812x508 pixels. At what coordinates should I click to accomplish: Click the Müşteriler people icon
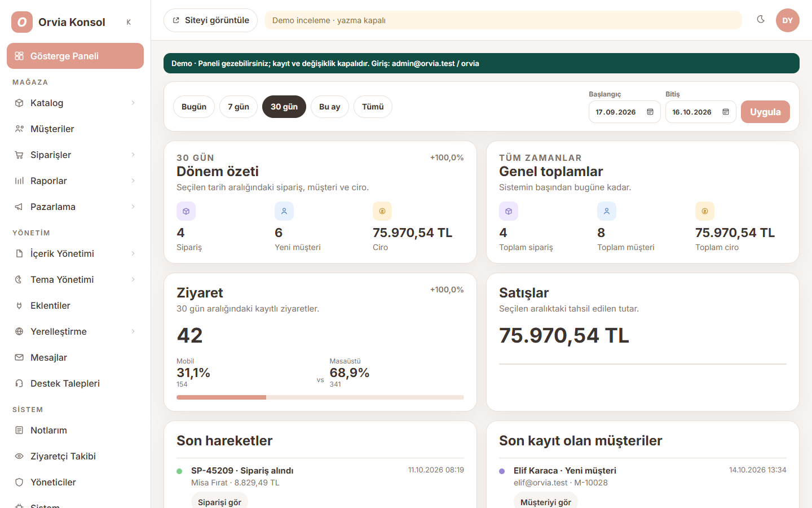tap(19, 129)
